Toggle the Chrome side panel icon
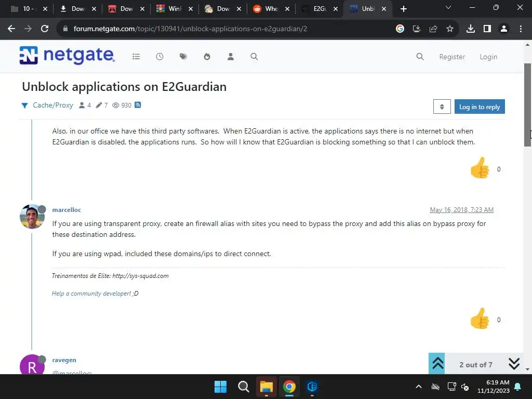 click(x=487, y=29)
